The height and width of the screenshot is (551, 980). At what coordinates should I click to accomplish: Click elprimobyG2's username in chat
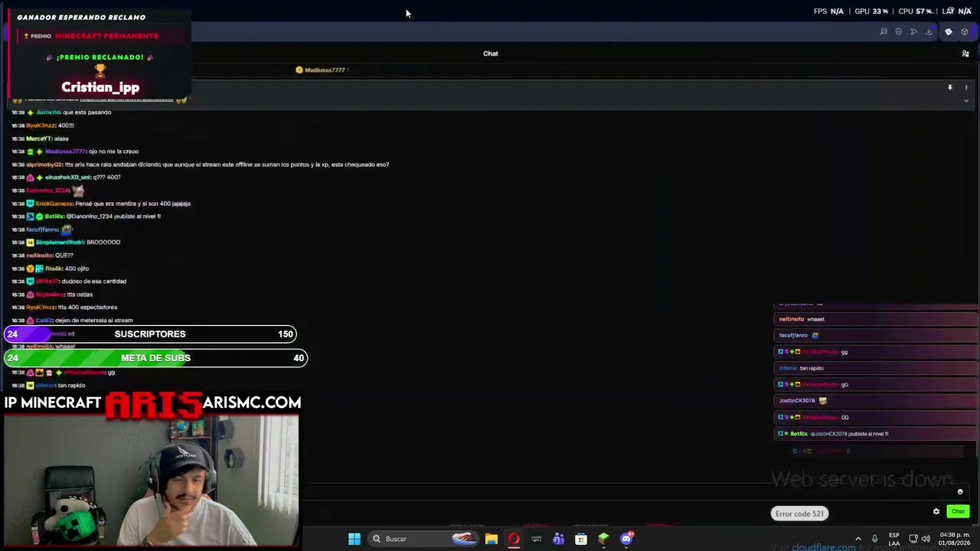pyautogui.click(x=44, y=165)
